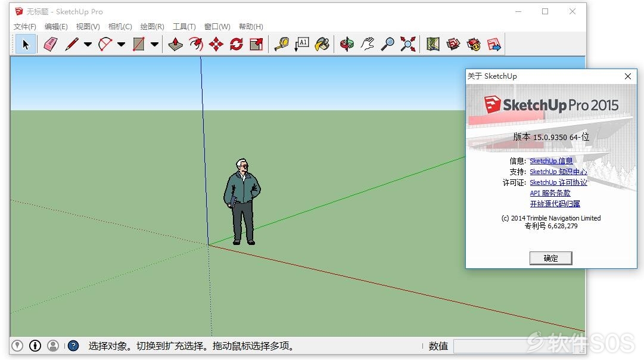The width and height of the screenshot is (644, 360).
Task: Open the API 服务条款 link
Action: tap(550, 193)
